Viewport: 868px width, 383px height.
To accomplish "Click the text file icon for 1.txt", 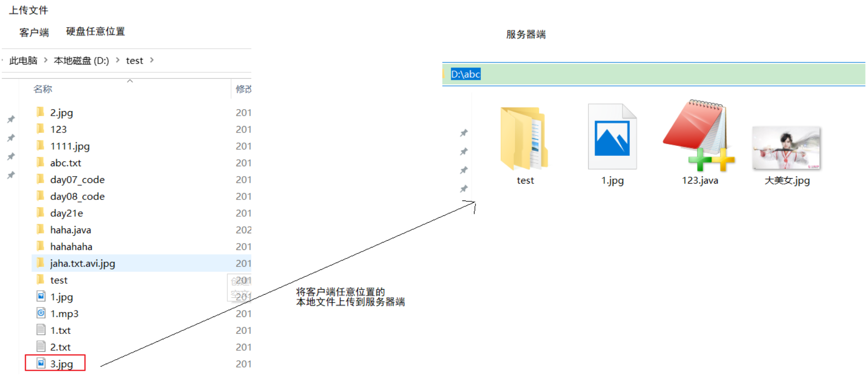I will coord(41,330).
